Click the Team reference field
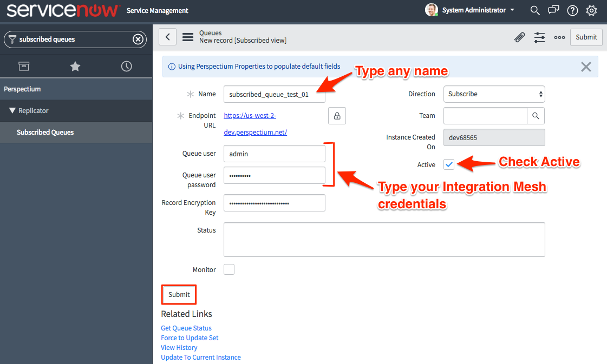This screenshot has width=607, height=364. click(486, 116)
